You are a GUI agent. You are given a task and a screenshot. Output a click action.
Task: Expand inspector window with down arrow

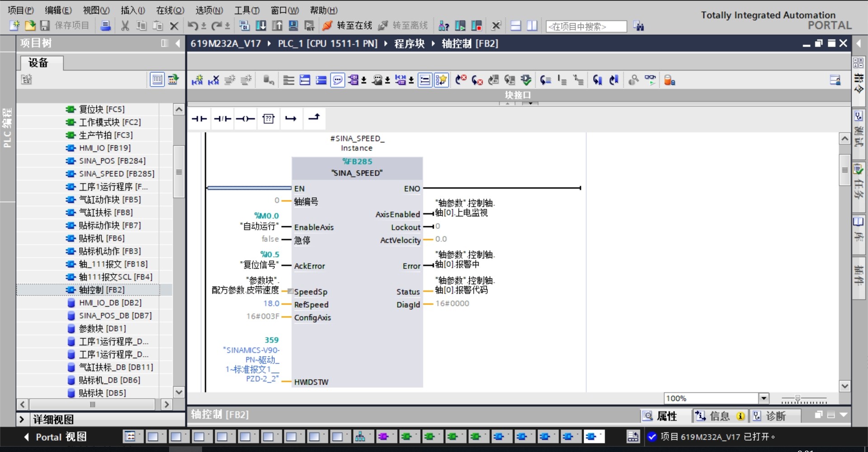[843, 415]
